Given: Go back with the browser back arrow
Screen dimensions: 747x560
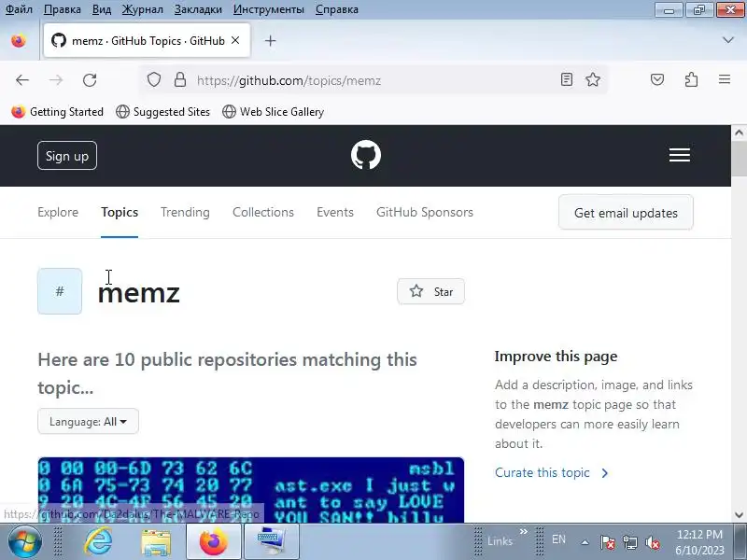Looking at the screenshot, I should pyautogui.click(x=22, y=80).
